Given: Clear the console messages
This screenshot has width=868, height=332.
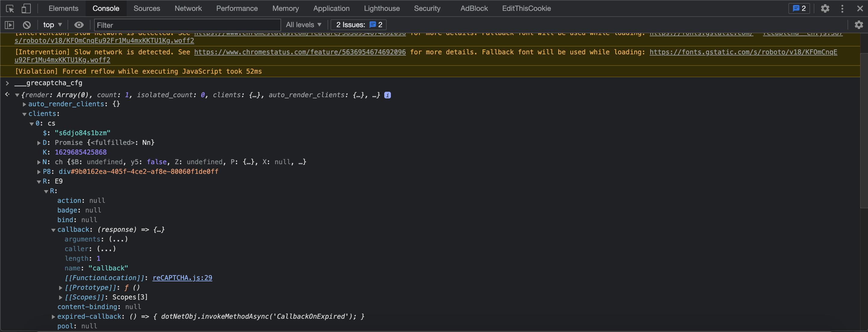Looking at the screenshot, I should [27, 25].
